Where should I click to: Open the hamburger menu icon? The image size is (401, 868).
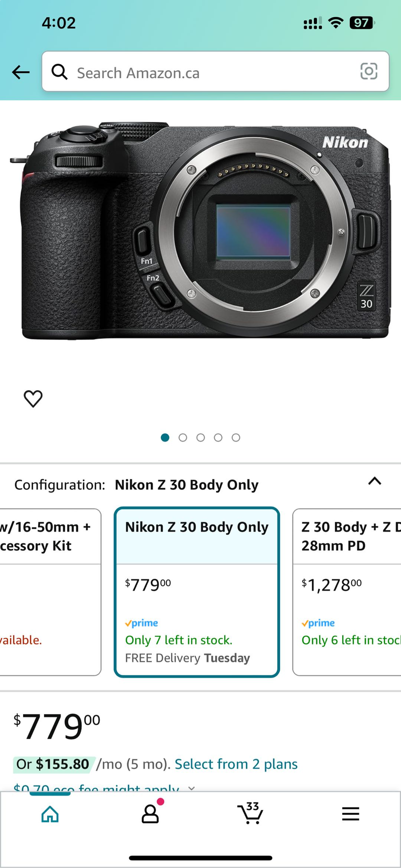(350, 814)
